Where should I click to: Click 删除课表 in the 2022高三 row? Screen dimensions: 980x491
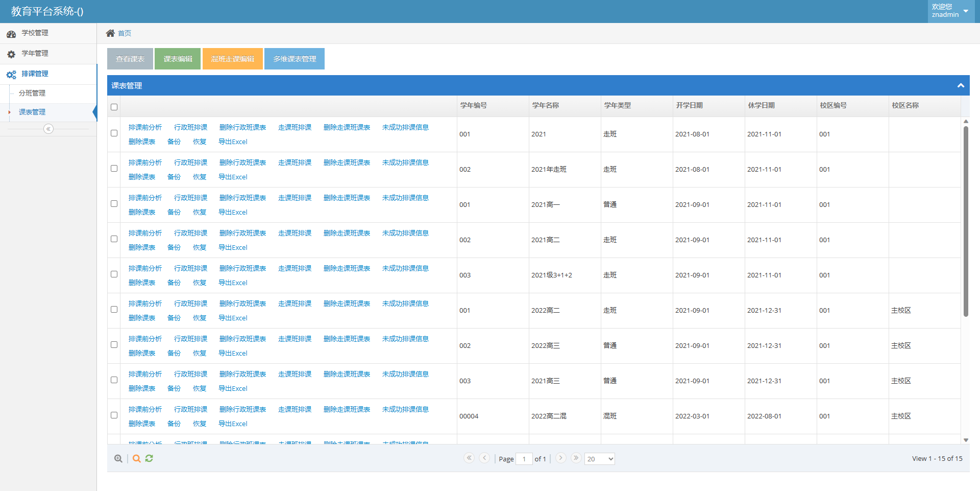pyautogui.click(x=142, y=353)
